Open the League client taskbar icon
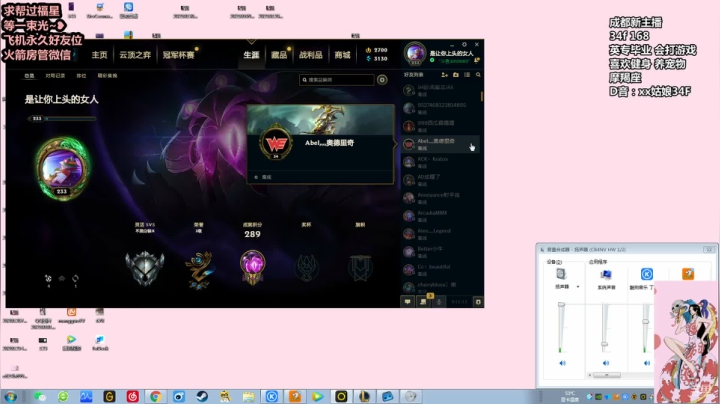Image resolution: width=720 pixels, height=404 pixels. coord(364,397)
